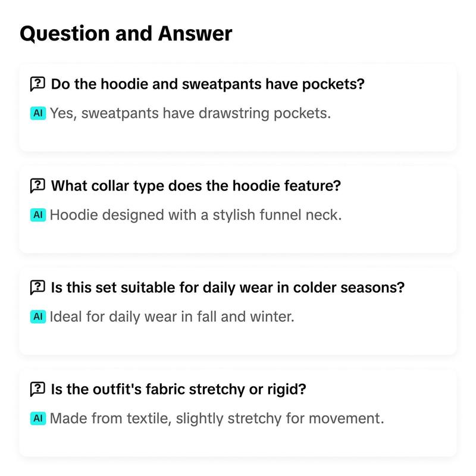
Task: Click the Question and Answer heading
Action: tap(126, 33)
